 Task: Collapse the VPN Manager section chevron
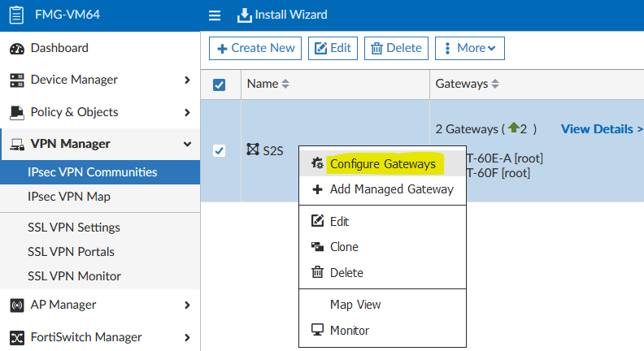click(x=187, y=145)
